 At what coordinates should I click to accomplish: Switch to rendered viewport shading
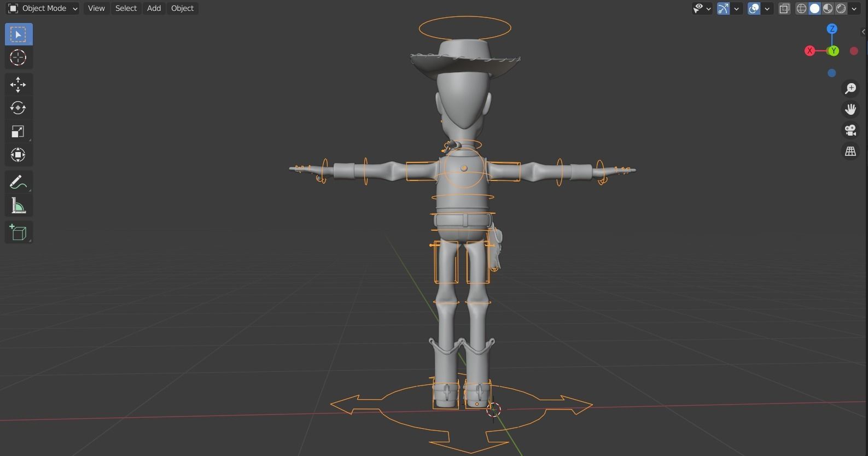pos(841,8)
